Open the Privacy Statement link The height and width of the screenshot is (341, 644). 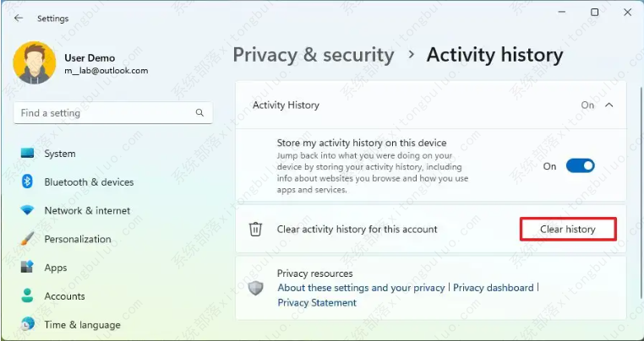[317, 303]
